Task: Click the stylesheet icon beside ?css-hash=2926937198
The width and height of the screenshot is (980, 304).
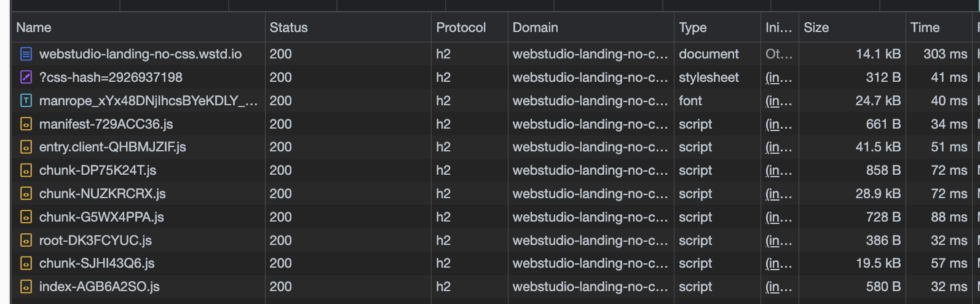Action: [x=26, y=78]
